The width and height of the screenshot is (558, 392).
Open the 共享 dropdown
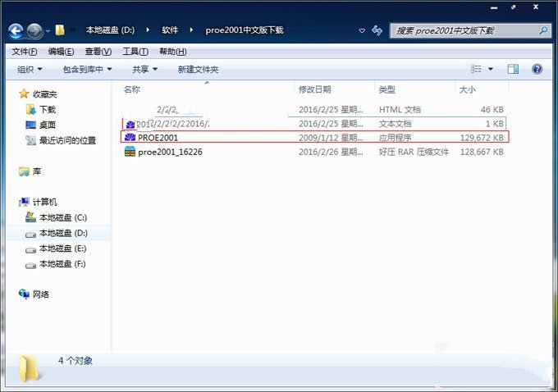click(x=144, y=70)
